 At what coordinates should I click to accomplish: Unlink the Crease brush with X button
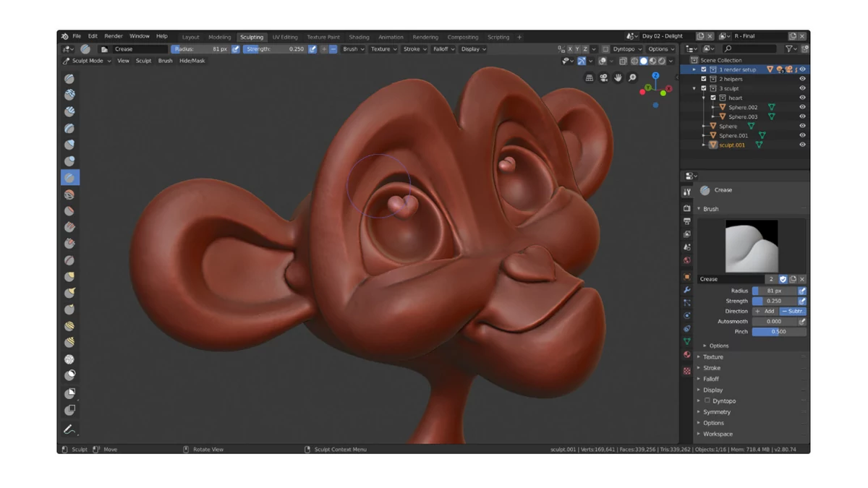click(x=801, y=279)
